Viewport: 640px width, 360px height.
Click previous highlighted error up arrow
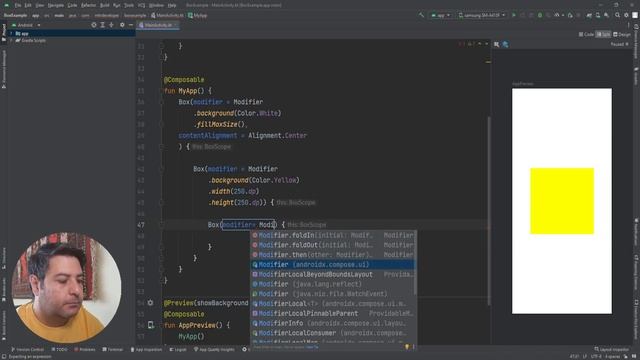[x=480, y=44]
